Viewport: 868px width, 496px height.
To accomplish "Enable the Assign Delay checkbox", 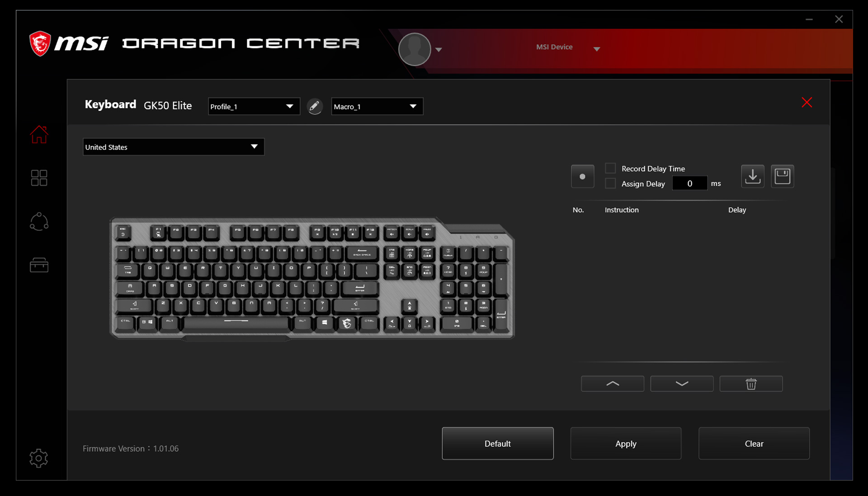I will pos(610,183).
